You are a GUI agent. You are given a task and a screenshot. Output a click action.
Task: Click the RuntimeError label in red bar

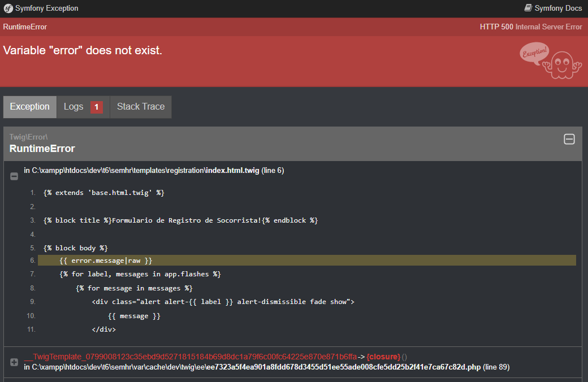click(x=25, y=27)
